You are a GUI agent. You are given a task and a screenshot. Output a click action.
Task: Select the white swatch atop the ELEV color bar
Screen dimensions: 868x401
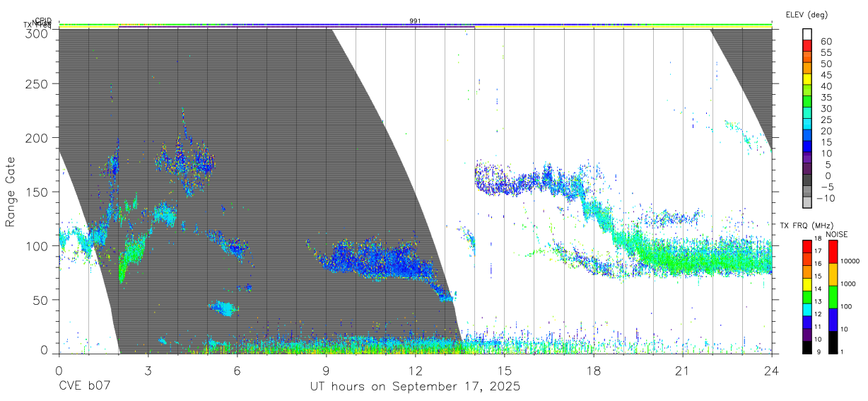[x=809, y=35]
